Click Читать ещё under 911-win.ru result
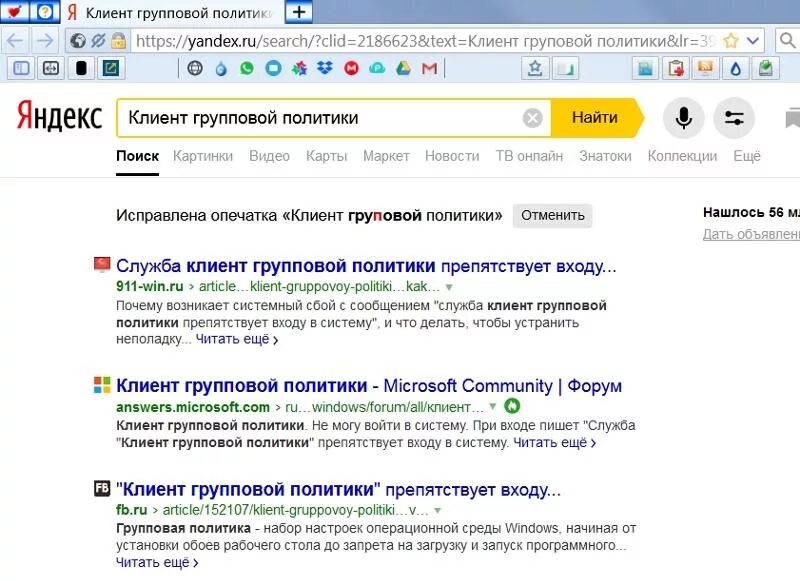The height and width of the screenshot is (581, 800). click(237, 339)
